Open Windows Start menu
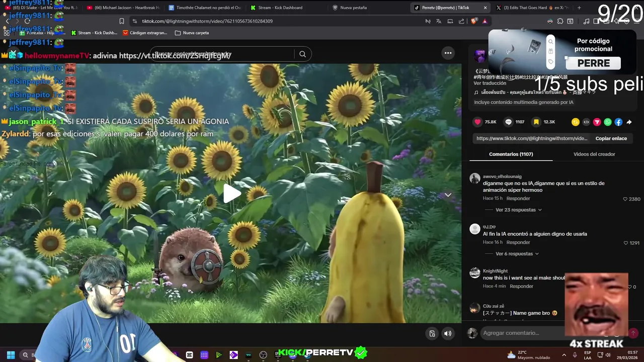The image size is (644, 362). coord(11,355)
